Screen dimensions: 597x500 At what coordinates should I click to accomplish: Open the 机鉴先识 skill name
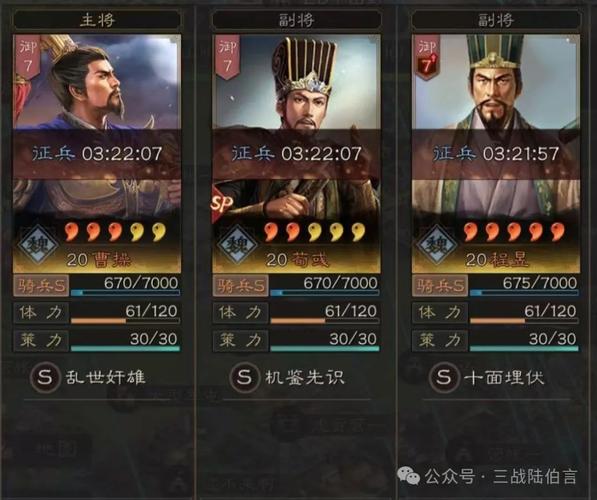305,377
